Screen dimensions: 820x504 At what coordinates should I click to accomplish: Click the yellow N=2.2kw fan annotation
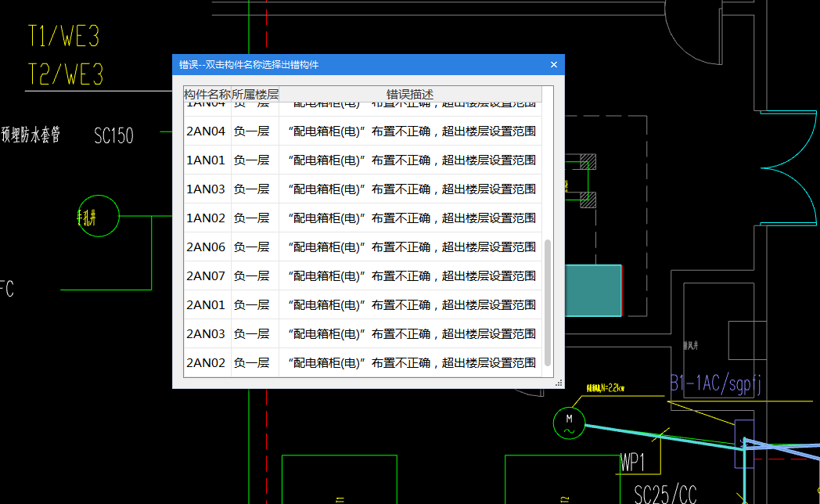(x=605, y=388)
